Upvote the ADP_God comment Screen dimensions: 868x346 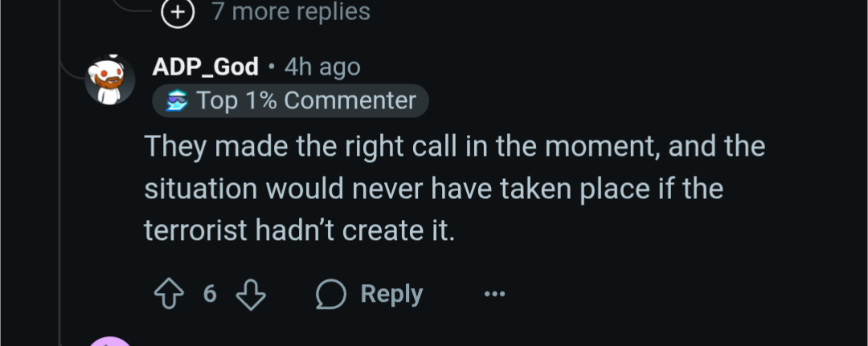click(x=169, y=295)
